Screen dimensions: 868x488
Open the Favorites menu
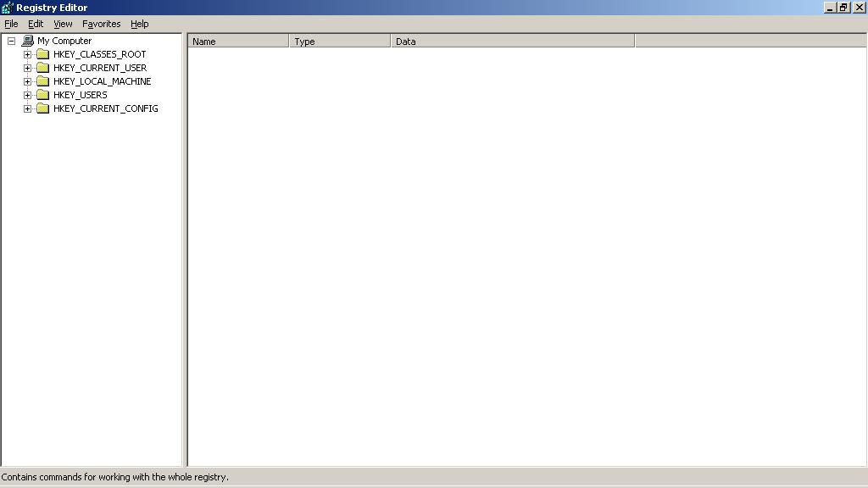[102, 24]
